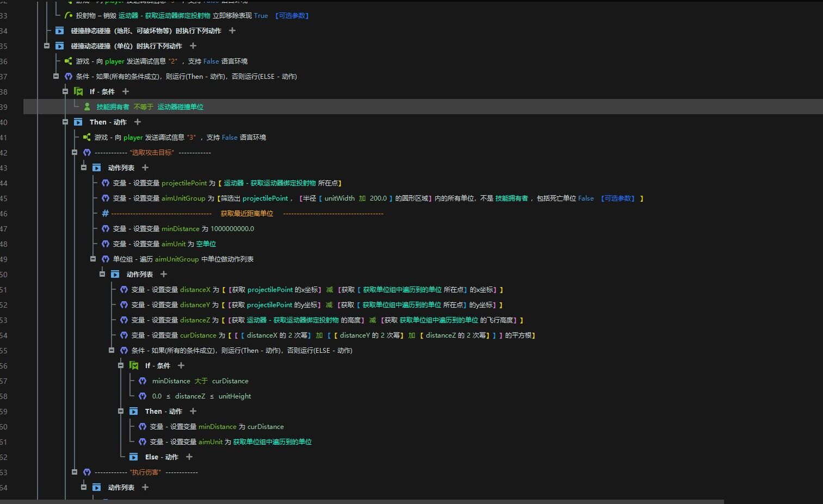Add action to 碰撞静态碰撞 event with plus
The image size is (823, 504).
click(x=232, y=30)
